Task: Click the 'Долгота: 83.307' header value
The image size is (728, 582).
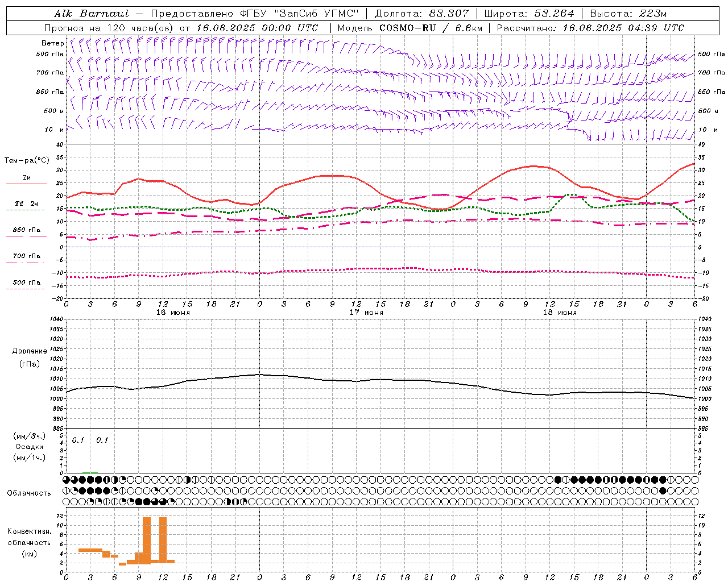Action: coord(422,14)
